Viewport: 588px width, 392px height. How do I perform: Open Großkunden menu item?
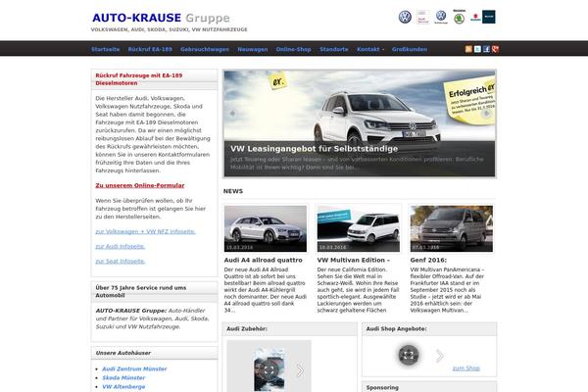pos(410,49)
